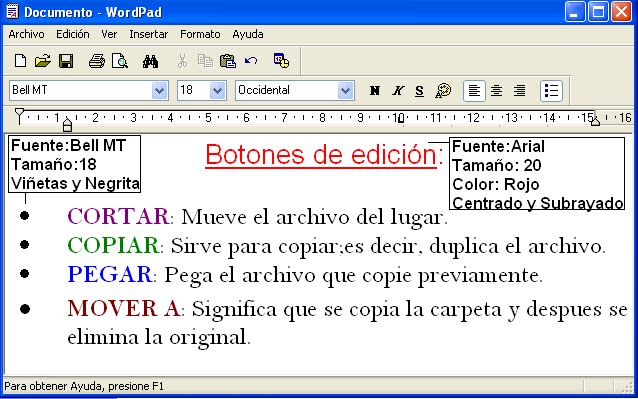
Task: Undo last action with Undo arrow
Action: coord(251,61)
